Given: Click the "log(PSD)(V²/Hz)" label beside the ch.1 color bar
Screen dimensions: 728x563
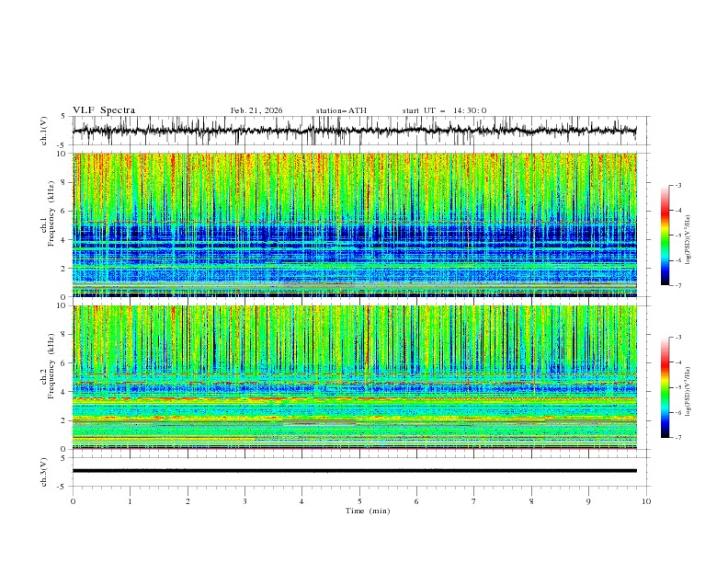Looking at the screenshot, I should [x=688, y=240].
